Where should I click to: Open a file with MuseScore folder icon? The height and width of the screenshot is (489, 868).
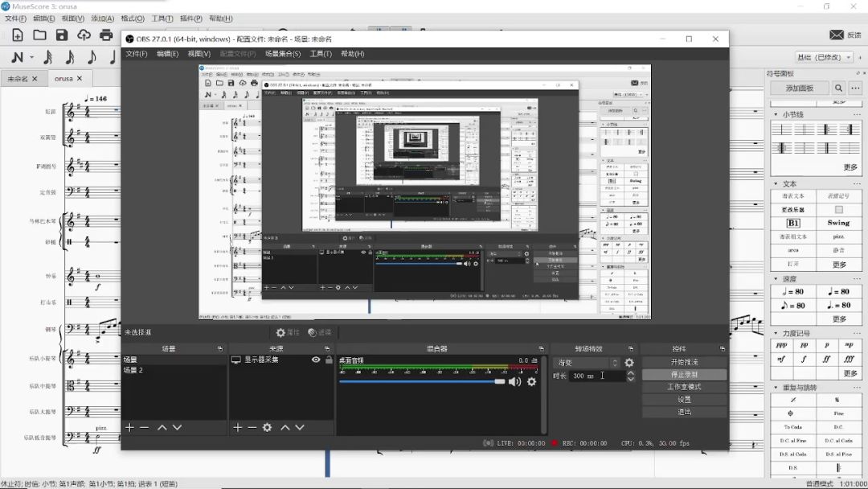[x=39, y=35]
